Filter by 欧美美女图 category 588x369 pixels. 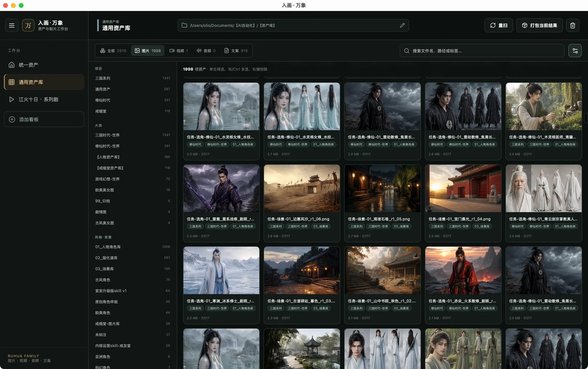(133, 190)
